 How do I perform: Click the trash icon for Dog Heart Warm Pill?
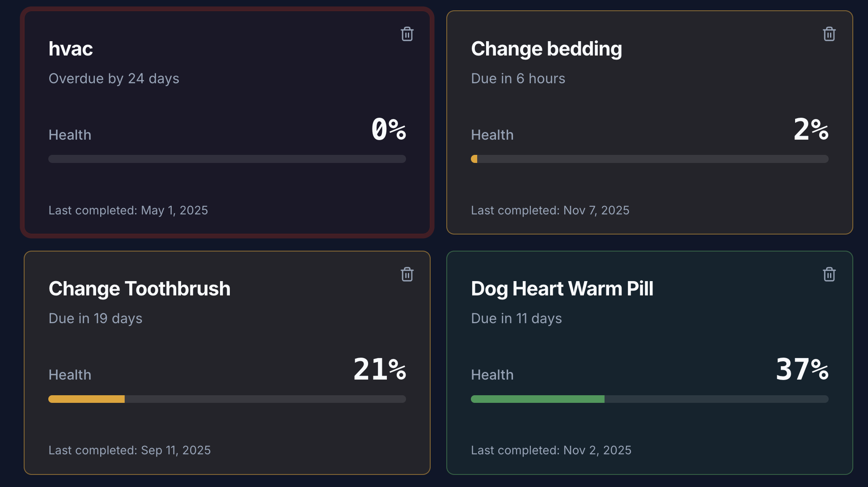click(830, 274)
